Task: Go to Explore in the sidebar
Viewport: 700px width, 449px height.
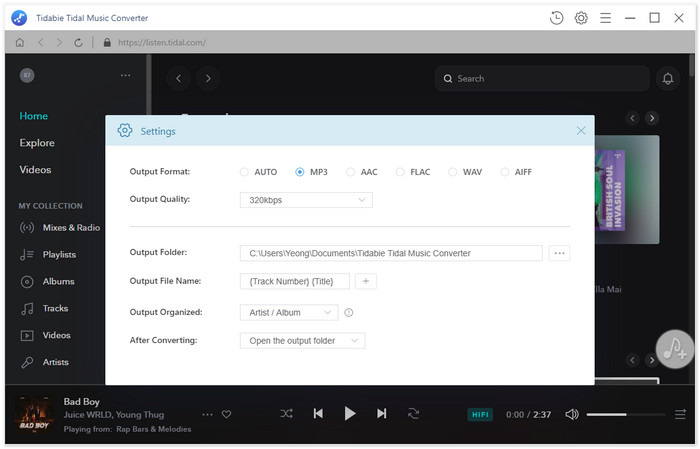Action: click(37, 143)
